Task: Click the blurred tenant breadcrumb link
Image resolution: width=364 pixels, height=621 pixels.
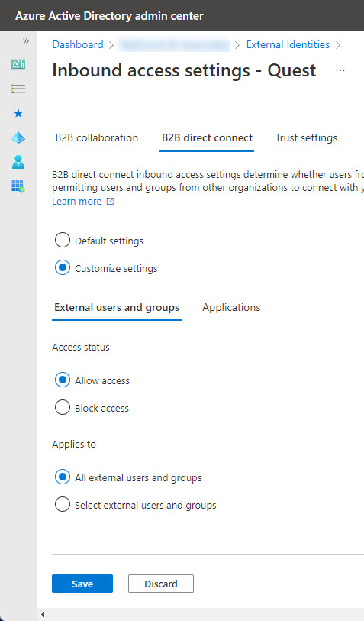Action: point(175,45)
